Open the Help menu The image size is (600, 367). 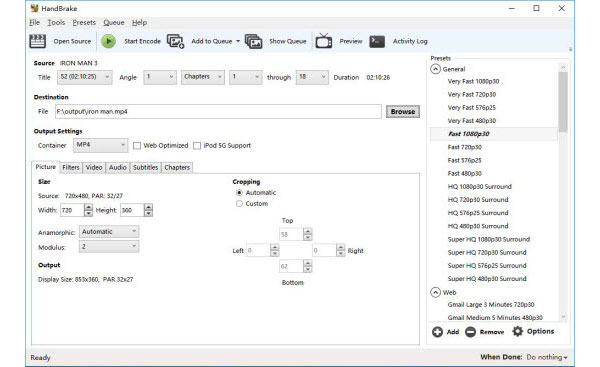139,23
